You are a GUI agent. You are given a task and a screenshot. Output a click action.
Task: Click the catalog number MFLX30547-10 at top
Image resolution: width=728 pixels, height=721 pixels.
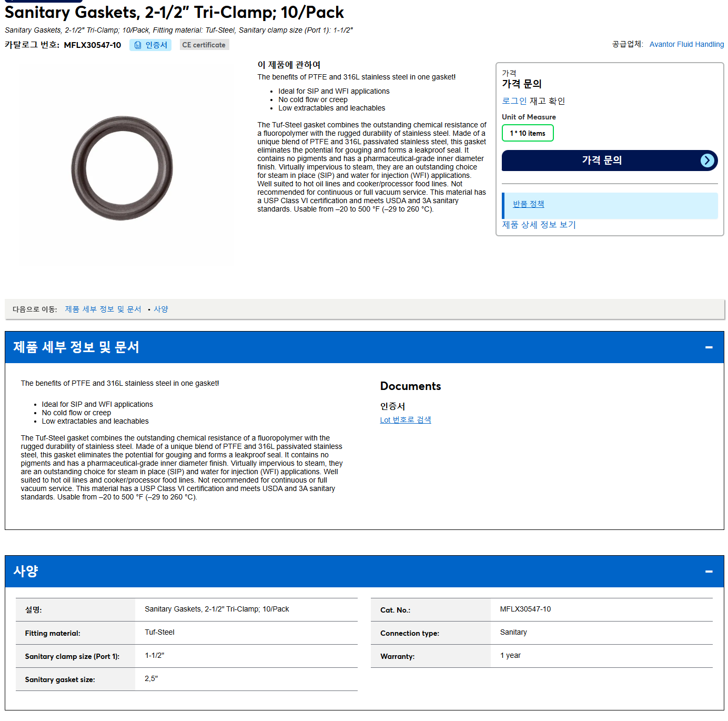coord(93,45)
